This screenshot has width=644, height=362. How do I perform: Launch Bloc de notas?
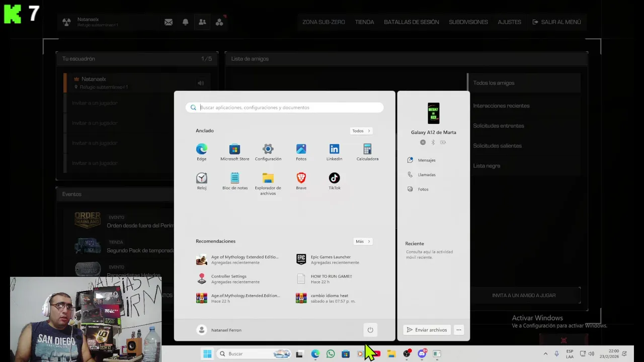pyautogui.click(x=234, y=181)
